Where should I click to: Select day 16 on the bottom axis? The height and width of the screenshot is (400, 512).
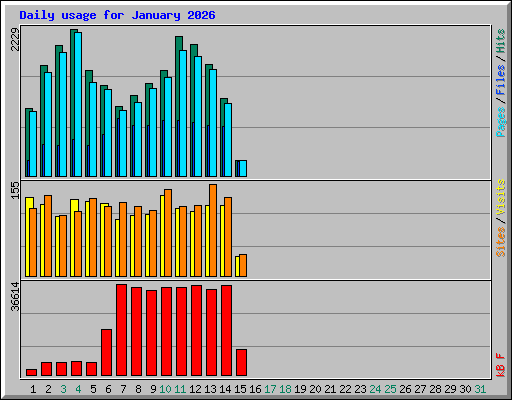coord(255,389)
